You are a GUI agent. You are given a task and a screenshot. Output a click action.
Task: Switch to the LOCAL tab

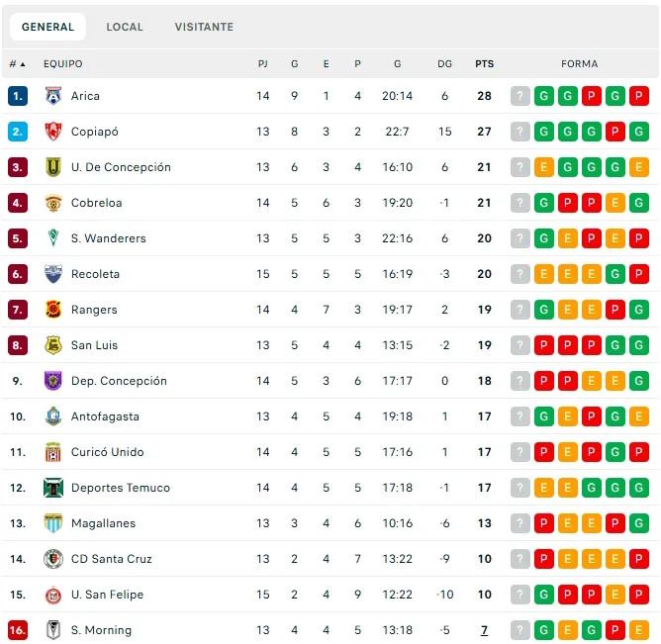(x=125, y=27)
